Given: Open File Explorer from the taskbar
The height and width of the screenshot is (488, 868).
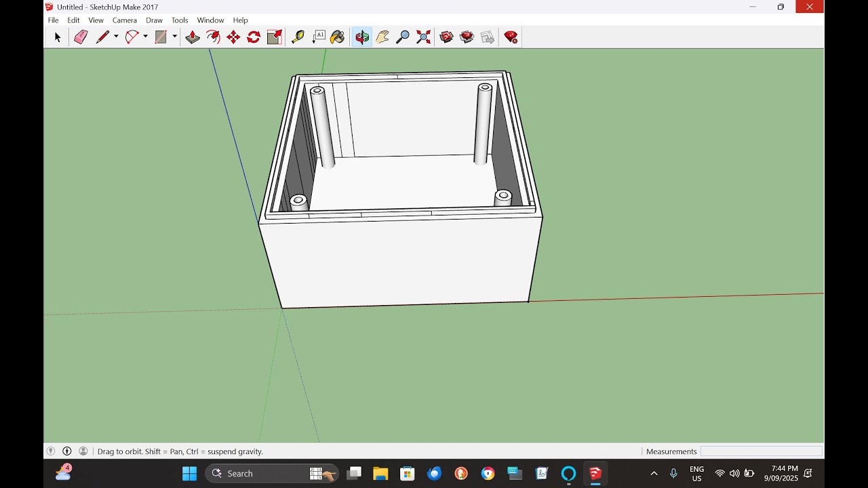Looking at the screenshot, I should pyautogui.click(x=380, y=473).
